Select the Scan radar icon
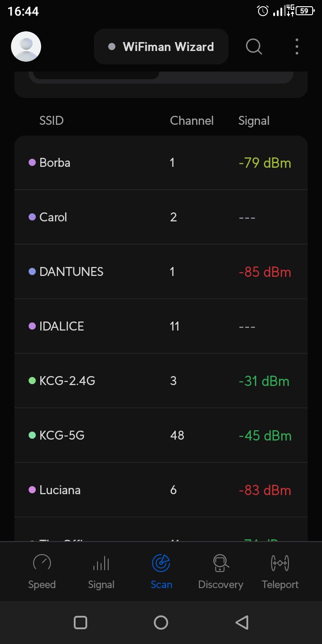The image size is (322, 644). [161, 563]
